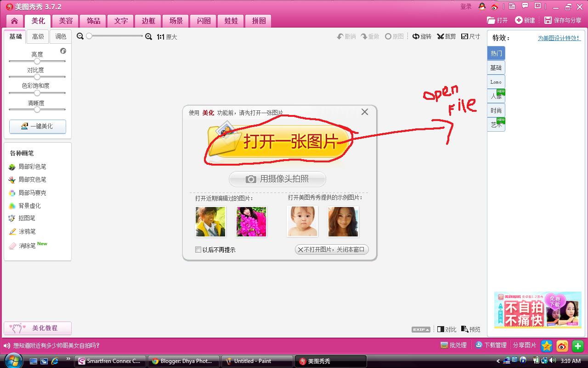Select the 涂鸦笔 doodle pen
This screenshot has width=588, height=368.
(x=22, y=231)
